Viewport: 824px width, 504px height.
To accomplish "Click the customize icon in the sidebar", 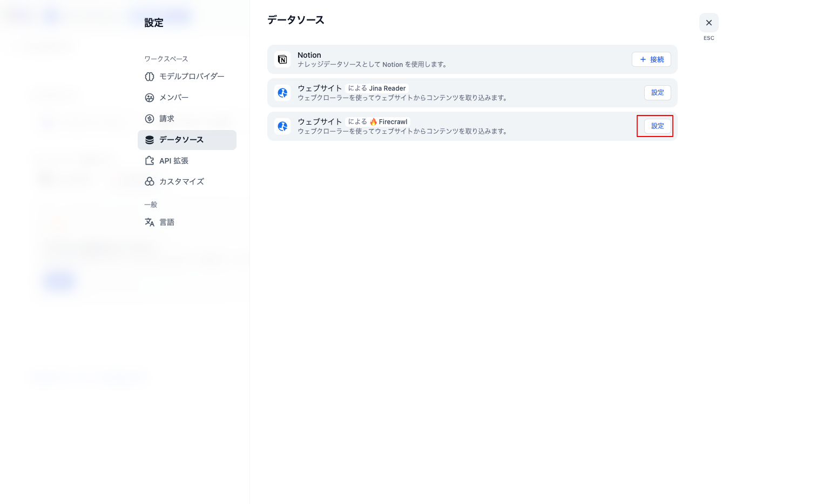I will click(x=150, y=182).
